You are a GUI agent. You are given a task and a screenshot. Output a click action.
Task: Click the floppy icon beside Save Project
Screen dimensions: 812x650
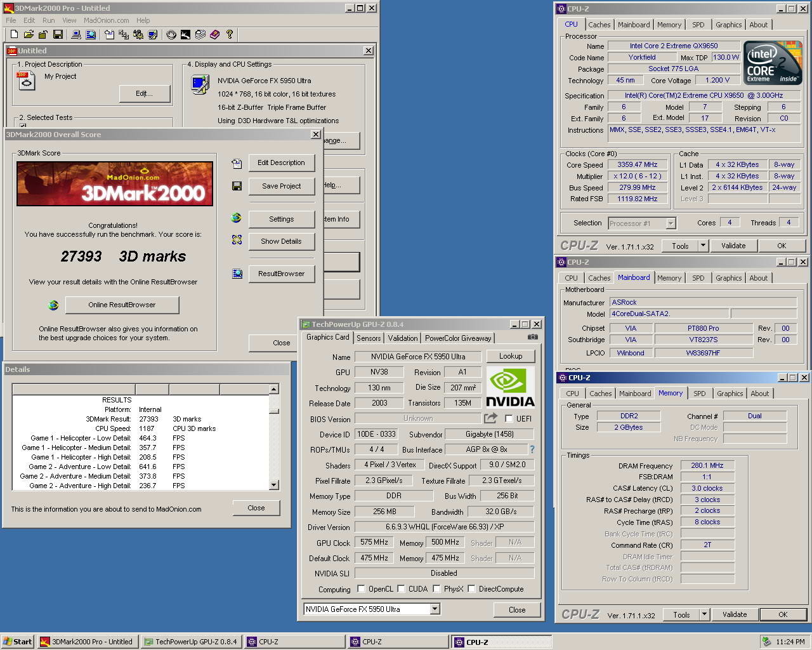click(x=237, y=186)
